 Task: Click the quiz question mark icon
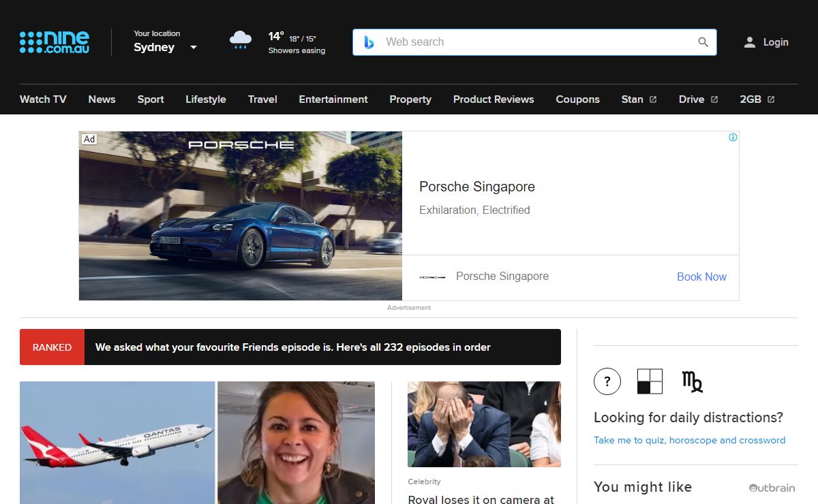click(607, 381)
